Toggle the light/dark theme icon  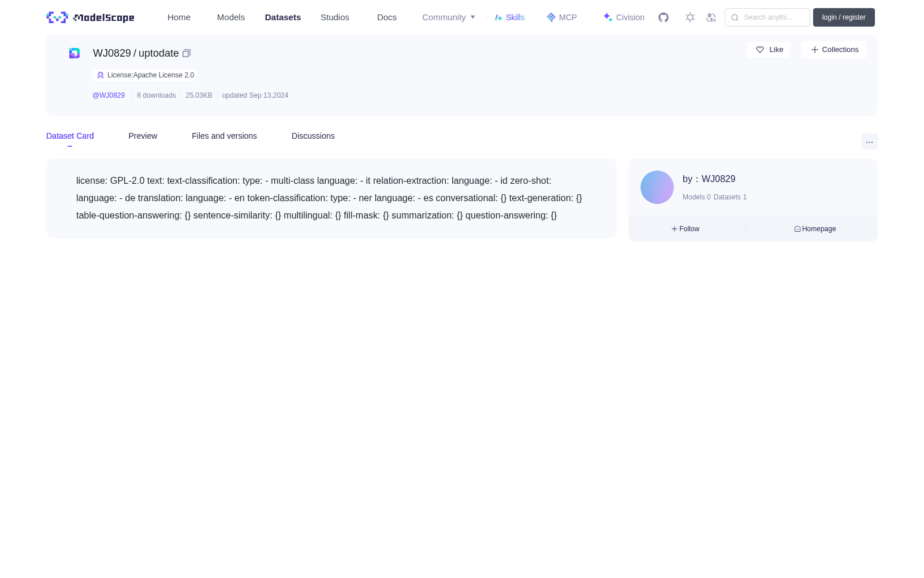point(690,17)
